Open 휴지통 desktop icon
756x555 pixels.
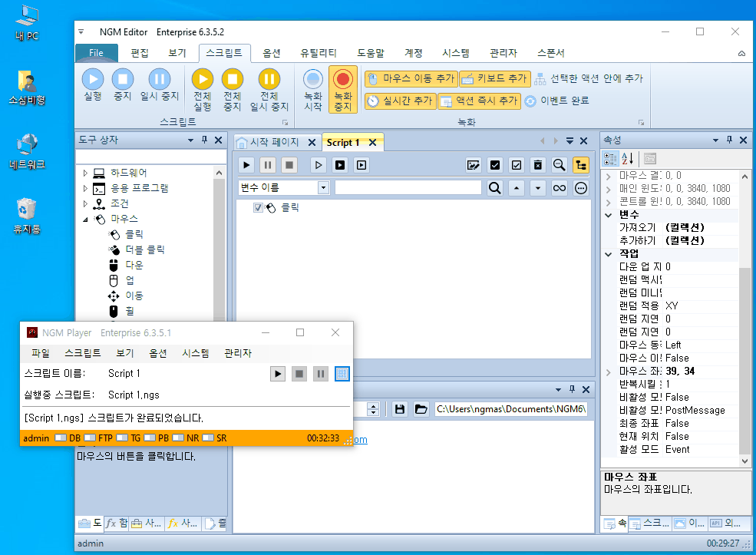tap(27, 216)
